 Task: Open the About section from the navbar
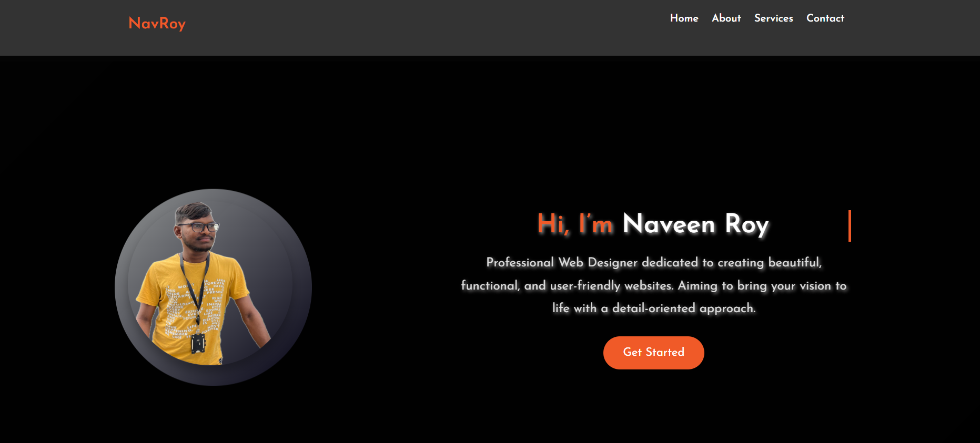pos(726,18)
